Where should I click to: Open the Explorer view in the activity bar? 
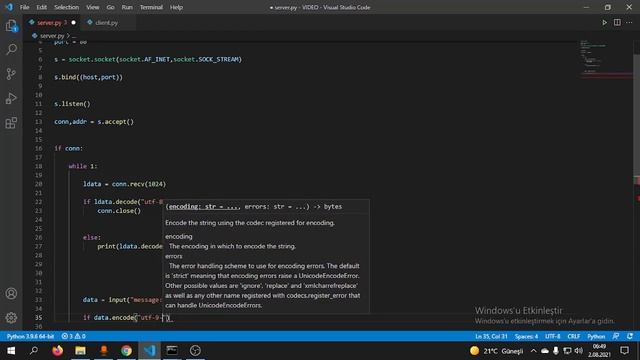(x=11, y=26)
